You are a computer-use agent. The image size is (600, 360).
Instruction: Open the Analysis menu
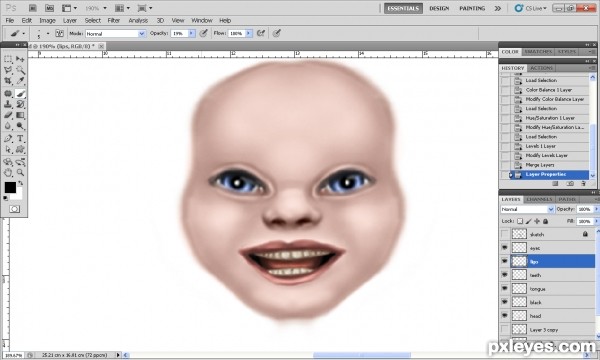point(138,21)
